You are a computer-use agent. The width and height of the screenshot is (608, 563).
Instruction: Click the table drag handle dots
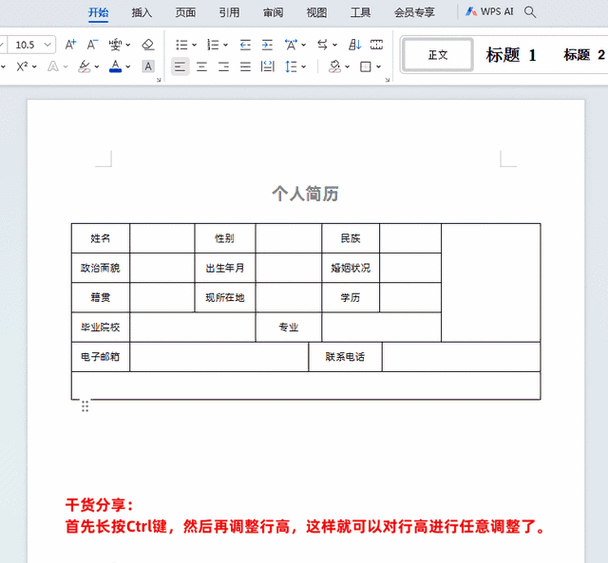click(85, 406)
